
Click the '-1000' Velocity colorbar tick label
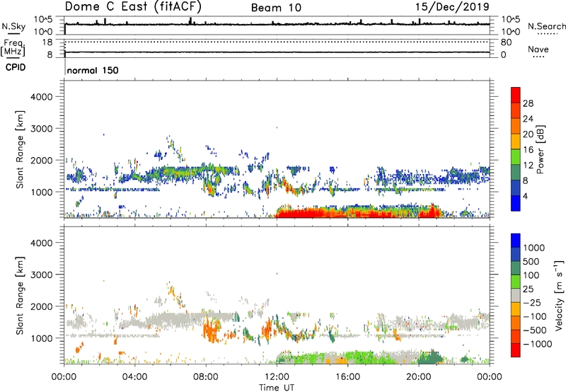point(537,344)
